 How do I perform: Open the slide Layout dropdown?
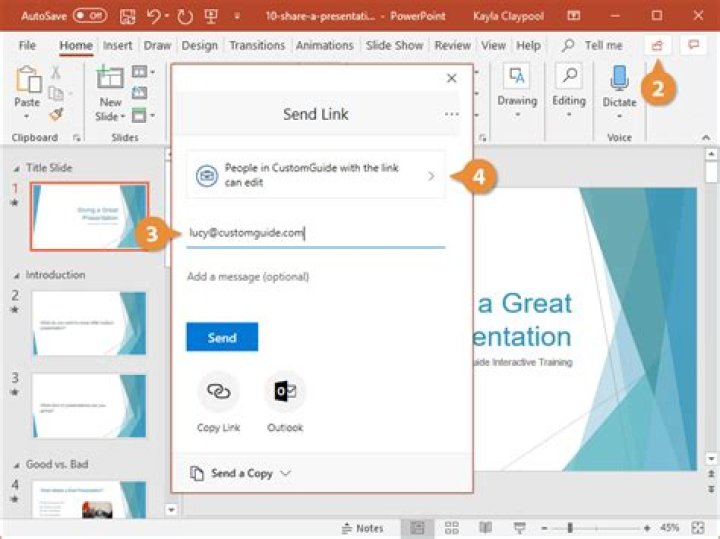(143, 72)
